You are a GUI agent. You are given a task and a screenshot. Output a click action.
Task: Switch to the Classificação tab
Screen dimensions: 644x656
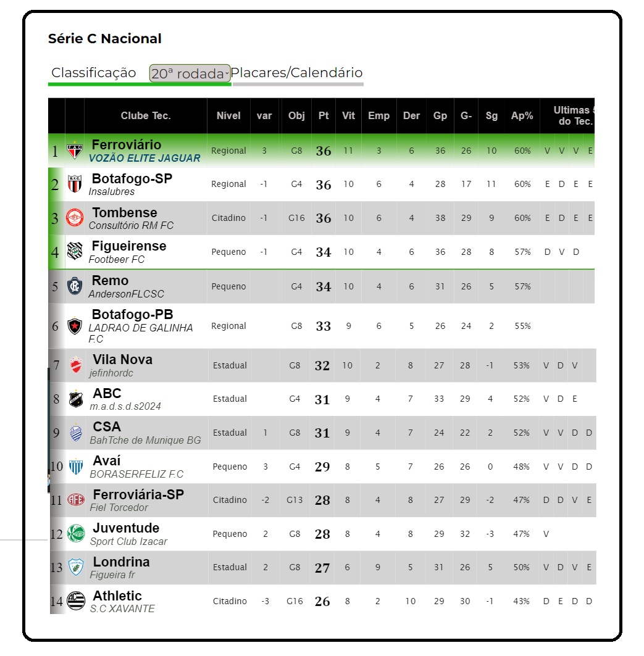point(94,73)
